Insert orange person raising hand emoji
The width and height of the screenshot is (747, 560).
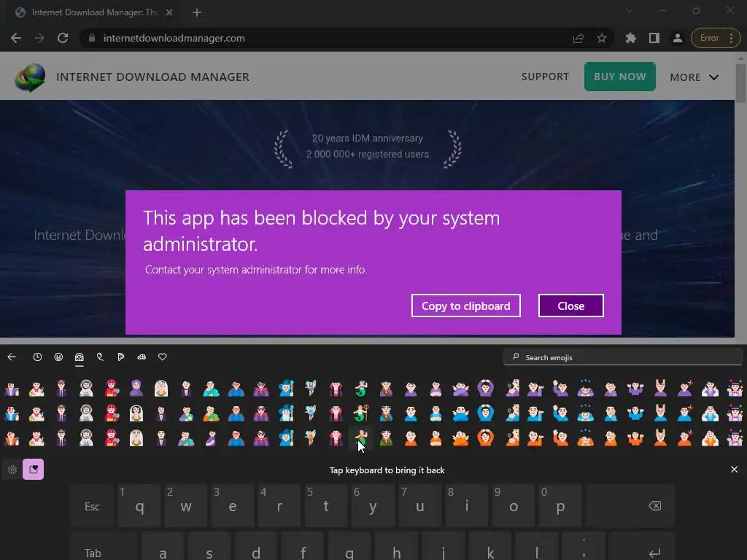(561, 437)
